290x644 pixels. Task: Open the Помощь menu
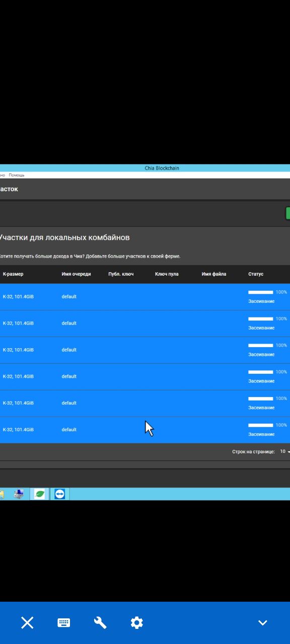click(17, 175)
